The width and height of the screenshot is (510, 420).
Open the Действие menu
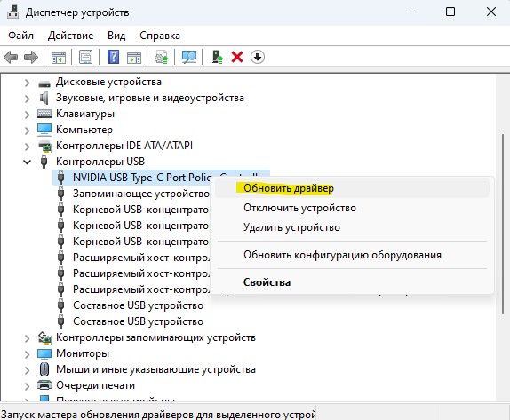coord(70,36)
